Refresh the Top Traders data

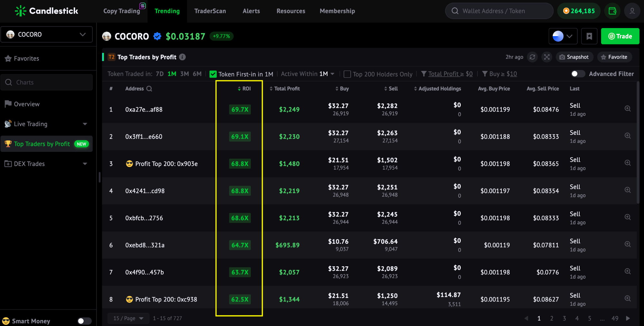pyautogui.click(x=532, y=57)
